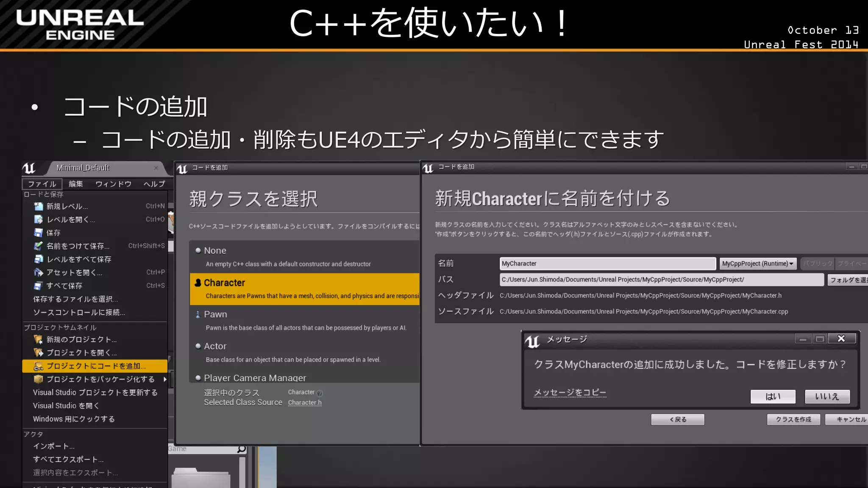Click the Choose Folder (フォルダを選択) button

click(x=848, y=280)
